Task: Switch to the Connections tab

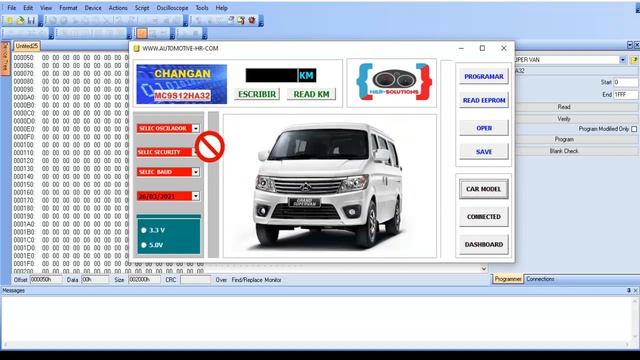Action: pos(540,279)
